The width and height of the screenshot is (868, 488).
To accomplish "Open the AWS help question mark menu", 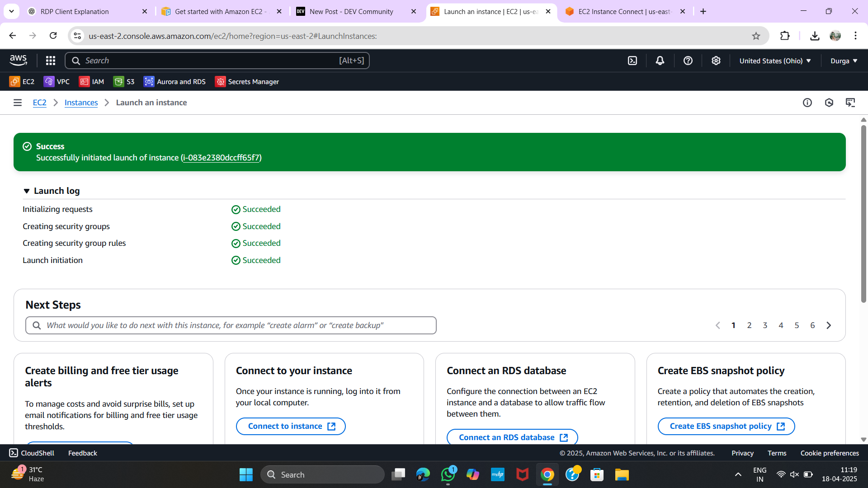I will pos(688,61).
